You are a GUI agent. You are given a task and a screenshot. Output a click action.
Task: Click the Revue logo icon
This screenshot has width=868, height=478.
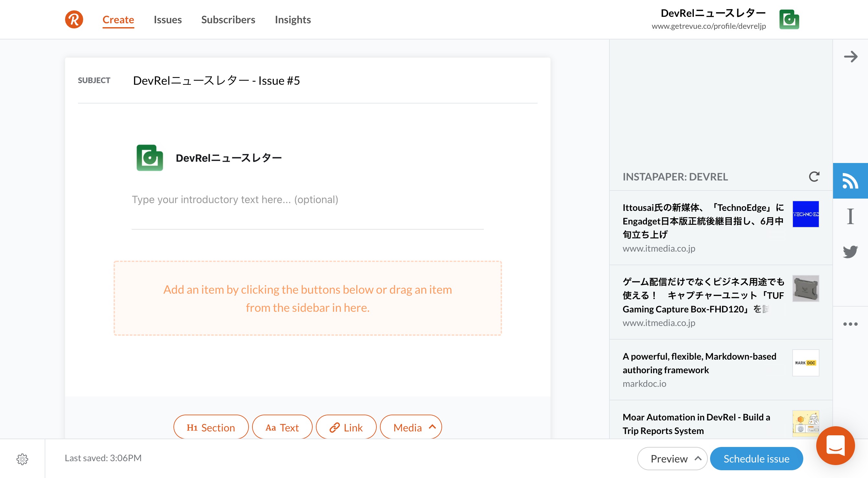74,19
